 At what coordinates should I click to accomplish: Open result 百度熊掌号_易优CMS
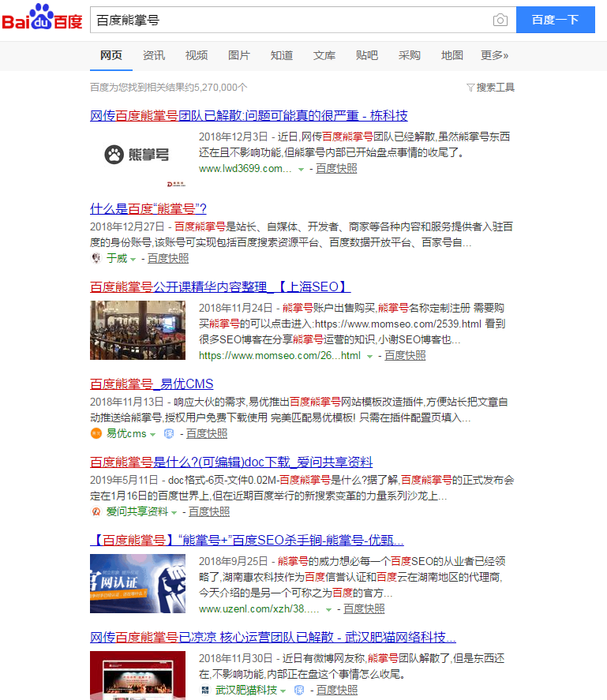click(x=152, y=384)
